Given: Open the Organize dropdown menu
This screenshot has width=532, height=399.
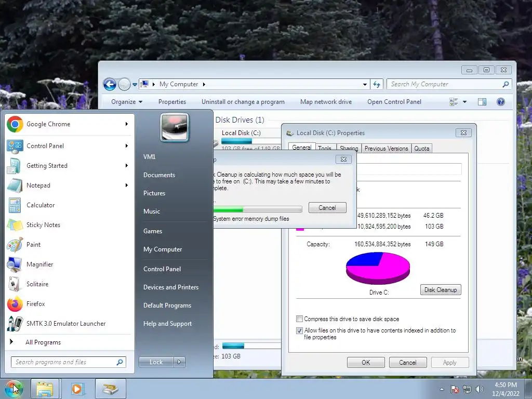Looking at the screenshot, I should click(127, 102).
